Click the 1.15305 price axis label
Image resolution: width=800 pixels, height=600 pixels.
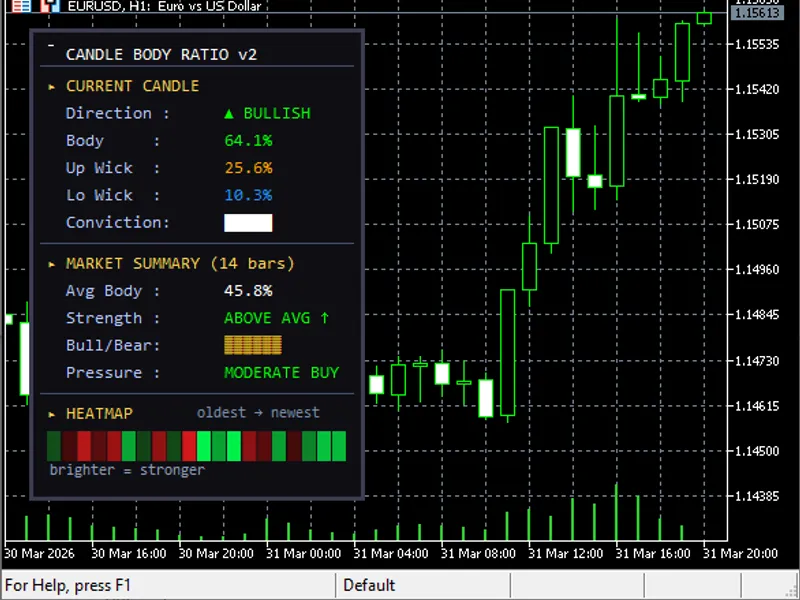tap(757, 134)
